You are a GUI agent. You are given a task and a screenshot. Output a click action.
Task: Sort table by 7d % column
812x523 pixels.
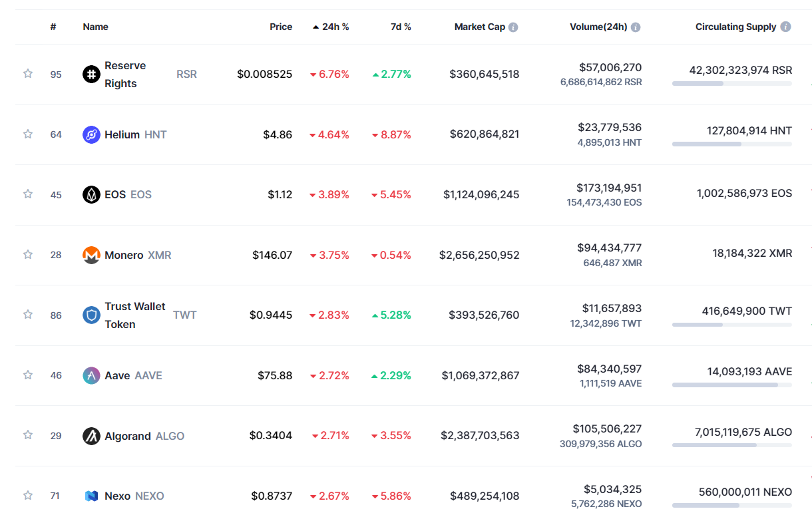[401, 27]
